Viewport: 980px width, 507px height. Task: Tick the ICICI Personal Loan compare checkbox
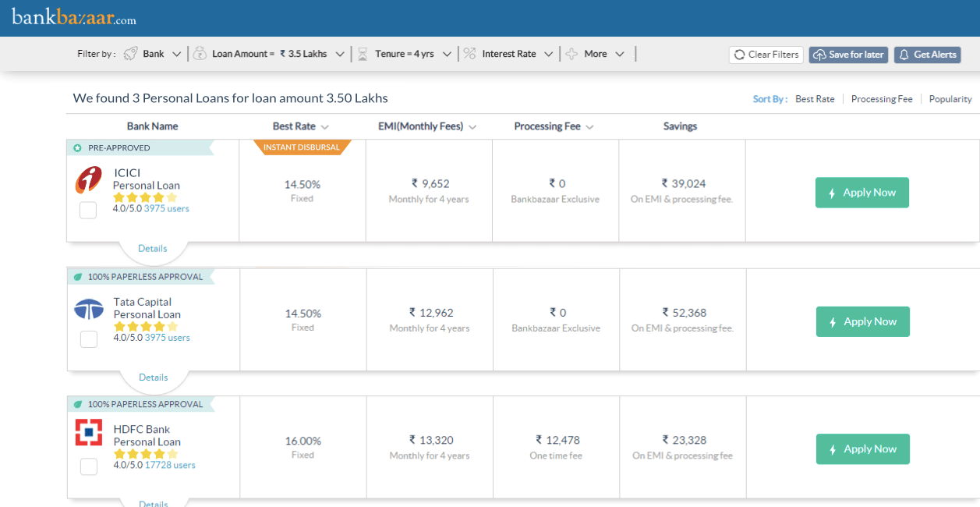(x=88, y=210)
